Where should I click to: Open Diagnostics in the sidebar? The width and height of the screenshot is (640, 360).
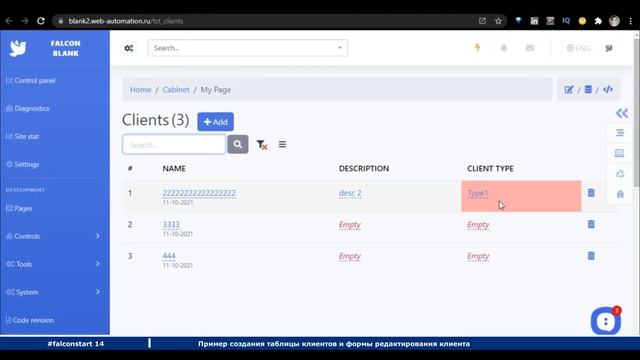click(28, 108)
